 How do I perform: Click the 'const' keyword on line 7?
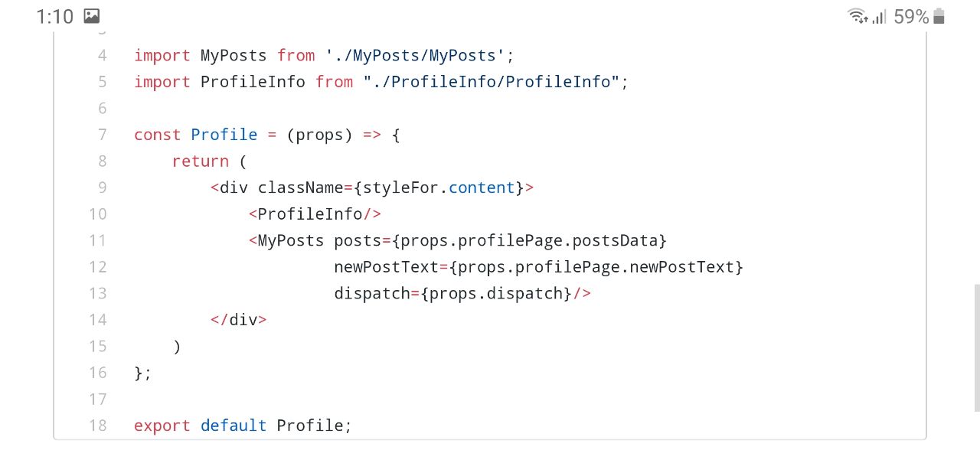157,135
